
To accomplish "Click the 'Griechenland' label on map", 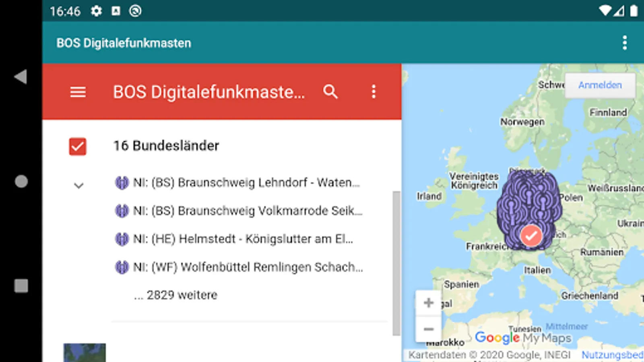I will 590,296.
